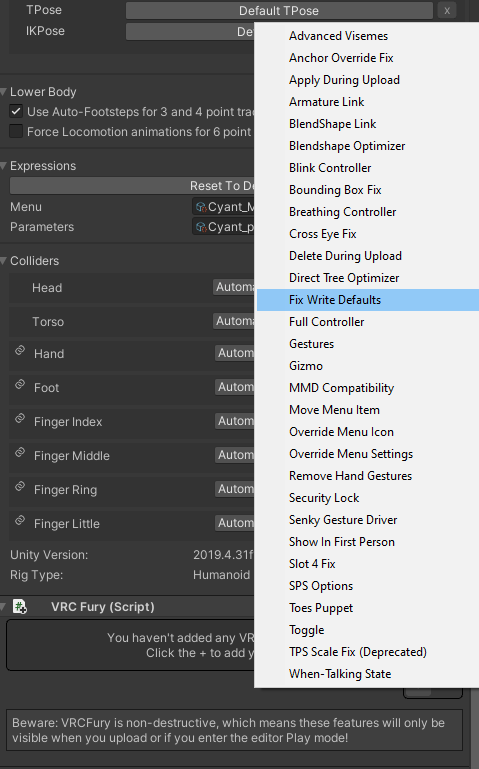Open the Foot collider mode dropdown
This screenshot has height=769, width=479.
(235, 387)
